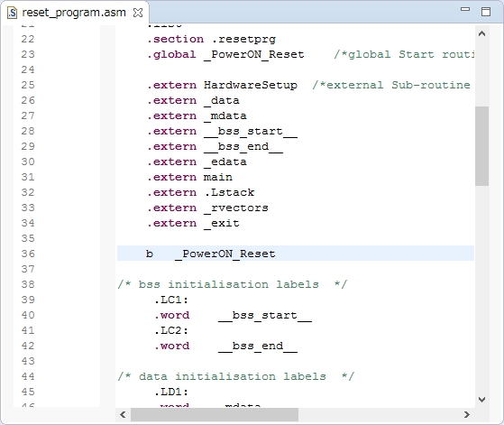Click the horizontal scrollbar thumb
Screen dimensions: 504x425
pyautogui.click(x=215, y=415)
